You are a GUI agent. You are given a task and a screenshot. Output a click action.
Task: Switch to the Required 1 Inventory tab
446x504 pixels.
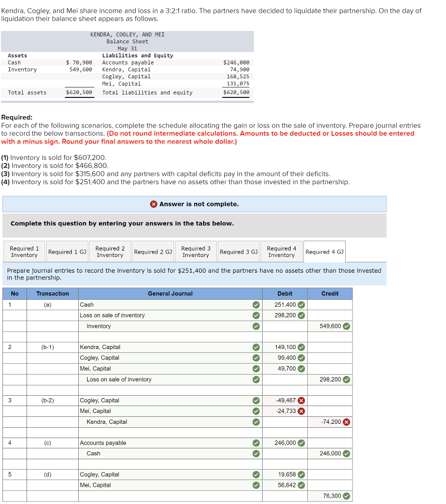[x=24, y=251]
